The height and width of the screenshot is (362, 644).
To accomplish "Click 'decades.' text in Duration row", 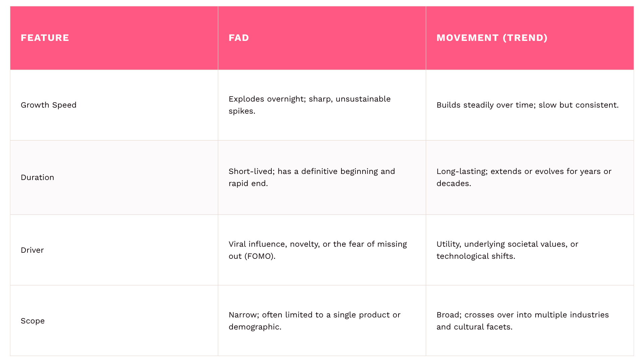I will 454,184.
